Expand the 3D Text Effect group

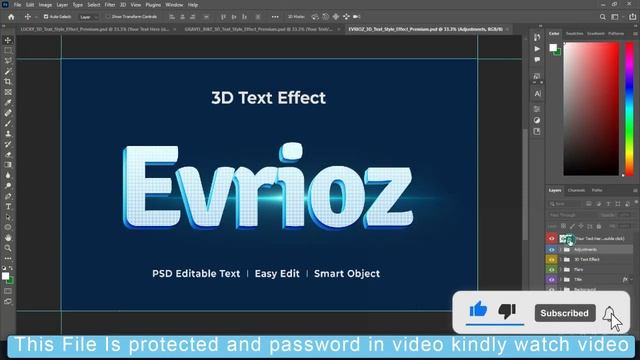tap(561, 260)
